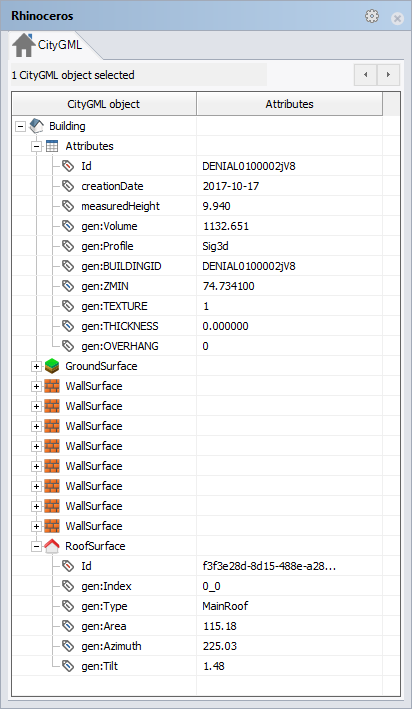Collapse the Building tree node
Viewport: 412px width, 709px height.
tap(20, 126)
